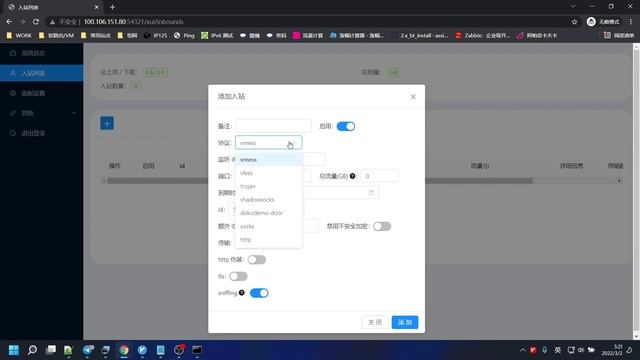The image size is (640, 360).
Task: Open the calendar icon in the expiry date field
Action: 371,193
